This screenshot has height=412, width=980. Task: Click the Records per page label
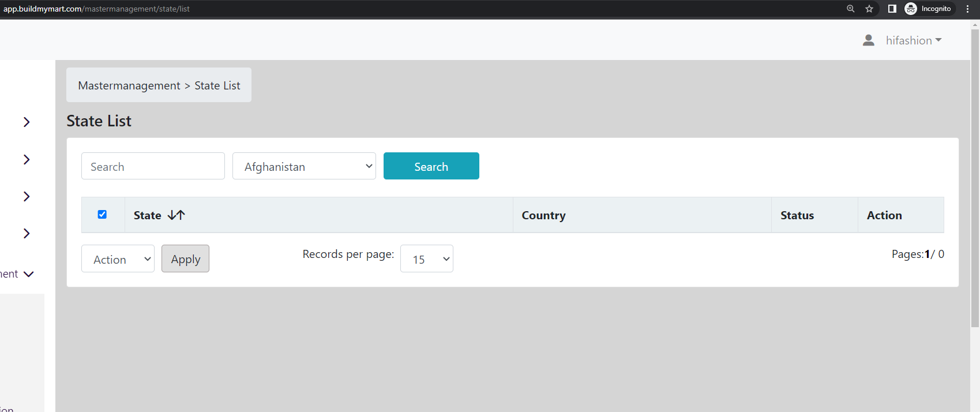(x=348, y=254)
